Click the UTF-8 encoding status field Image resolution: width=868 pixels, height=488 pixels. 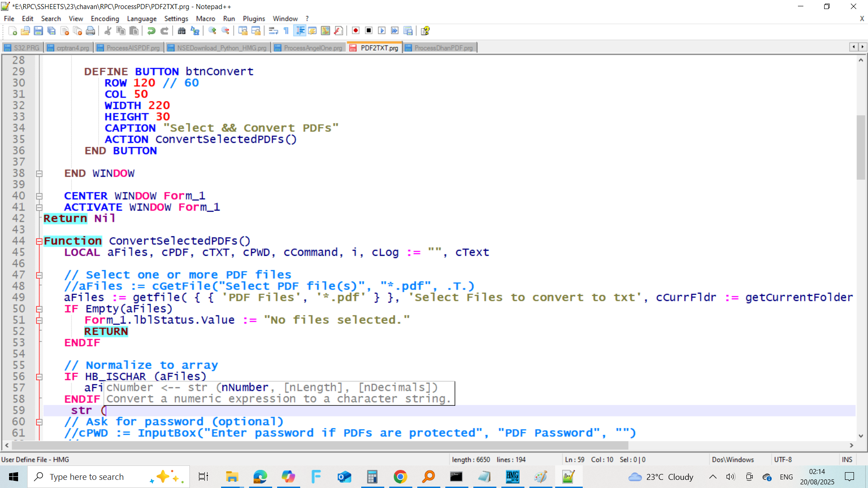pos(783,460)
